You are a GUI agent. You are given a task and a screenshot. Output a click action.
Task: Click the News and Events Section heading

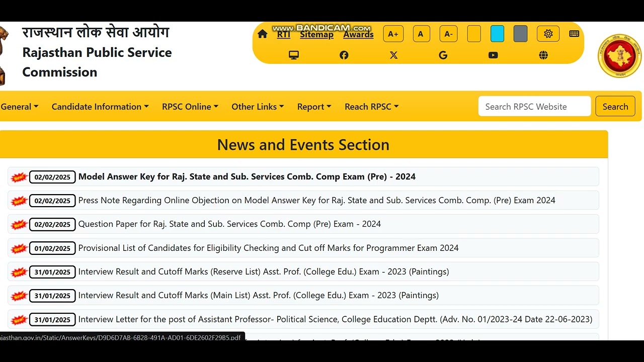coord(303,145)
